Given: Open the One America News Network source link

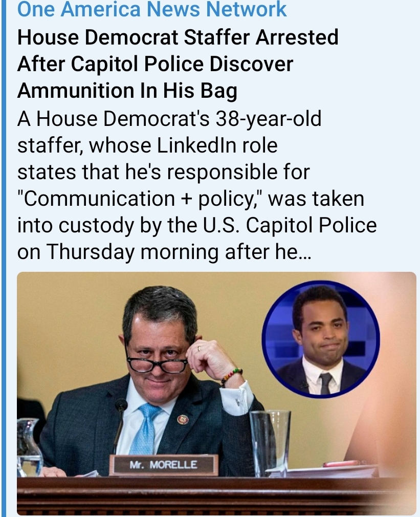Looking at the screenshot, I should click(x=151, y=9).
